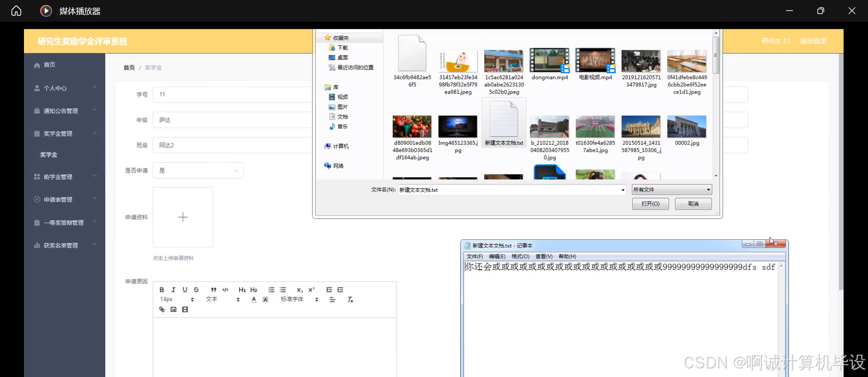Apply subscript formatting

300,290
